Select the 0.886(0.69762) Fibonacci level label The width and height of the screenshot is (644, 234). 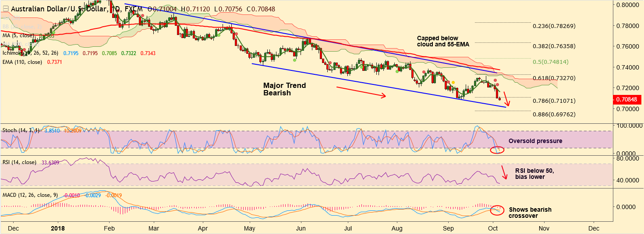click(x=554, y=114)
